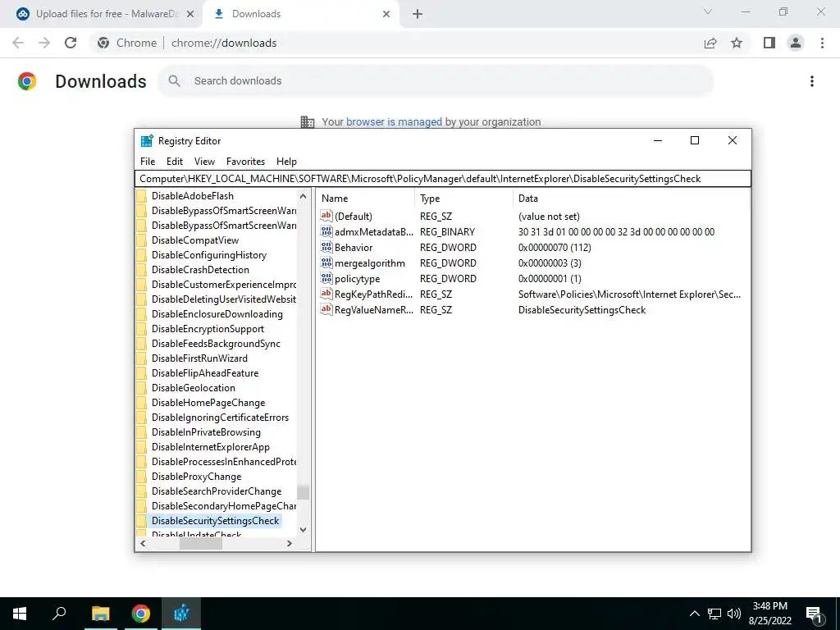Image resolution: width=840 pixels, height=630 pixels.
Task: Select the DisableCrashDetection key
Action: click(200, 270)
